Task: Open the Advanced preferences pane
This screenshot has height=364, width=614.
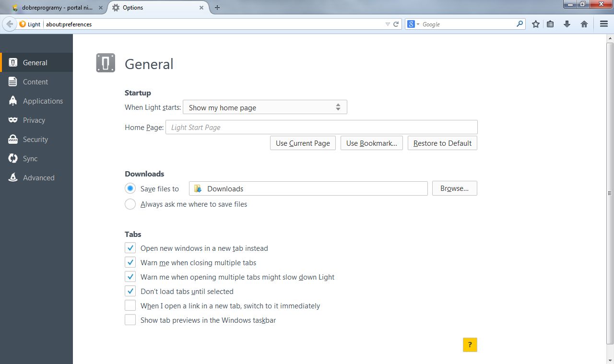Action: (x=36, y=177)
